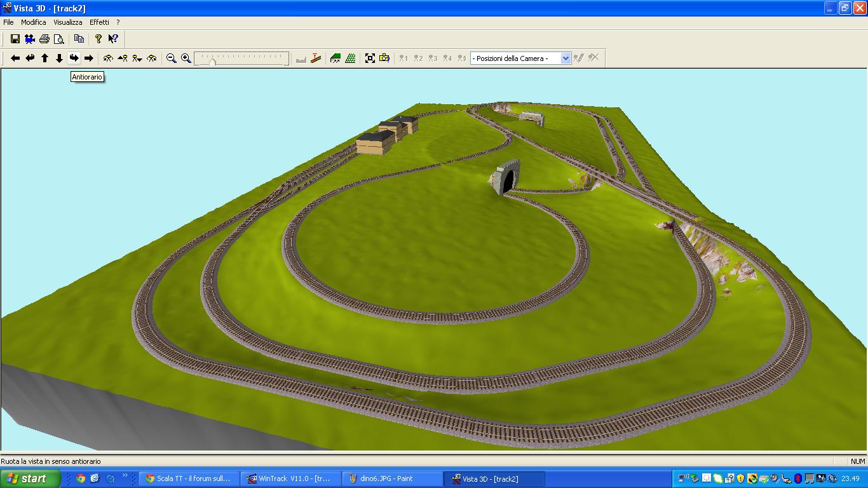Copy the view to clipboard
The height and width of the screenshot is (488, 868).
pyautogui.click(x=79, y=39)
